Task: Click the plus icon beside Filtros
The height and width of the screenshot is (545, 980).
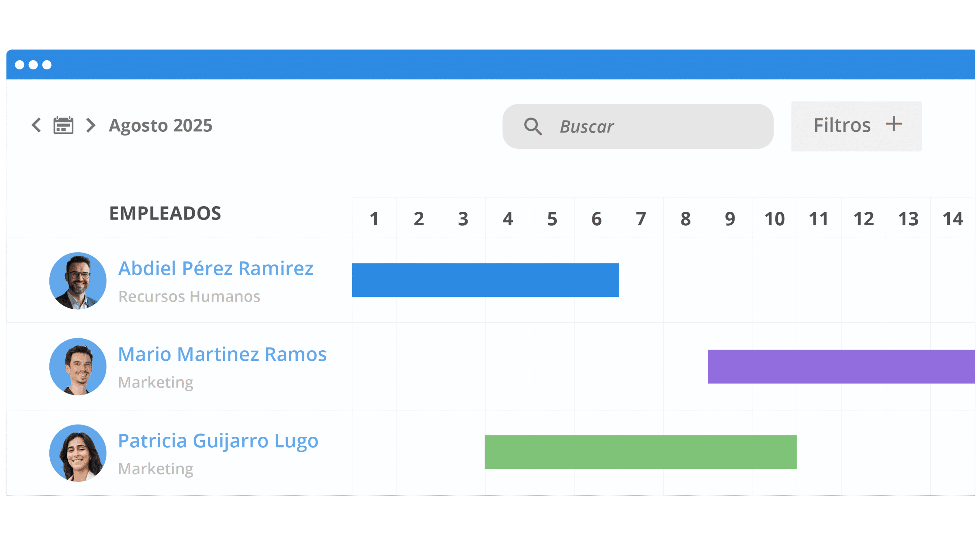Action: point(894,124)
